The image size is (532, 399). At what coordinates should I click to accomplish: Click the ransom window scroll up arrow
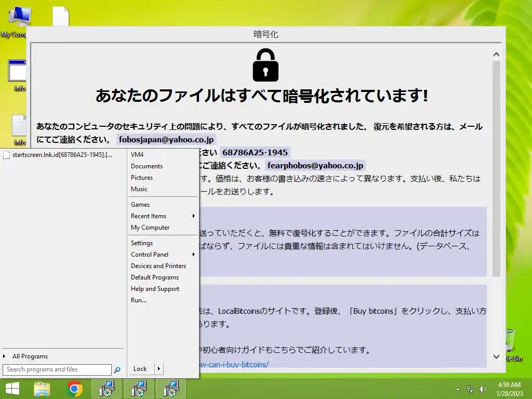[496, 55]
